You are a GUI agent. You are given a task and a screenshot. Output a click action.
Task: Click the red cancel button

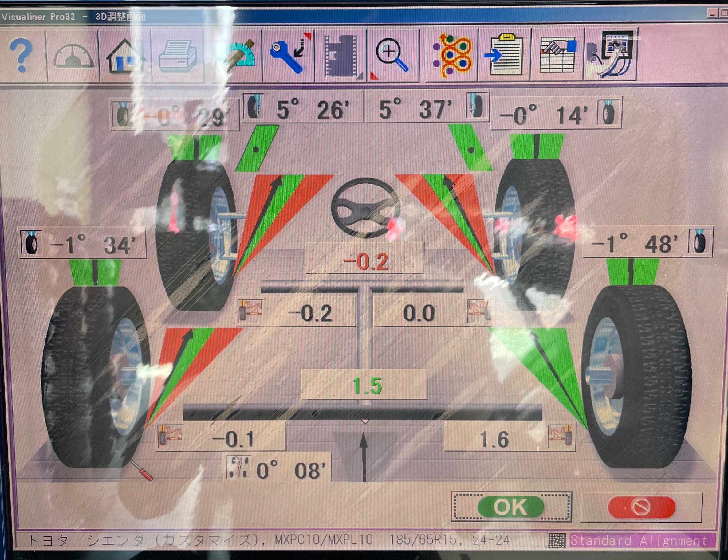641,507
